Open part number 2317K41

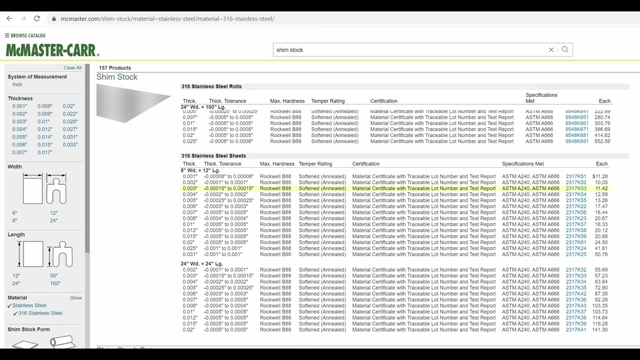point(576,330)
